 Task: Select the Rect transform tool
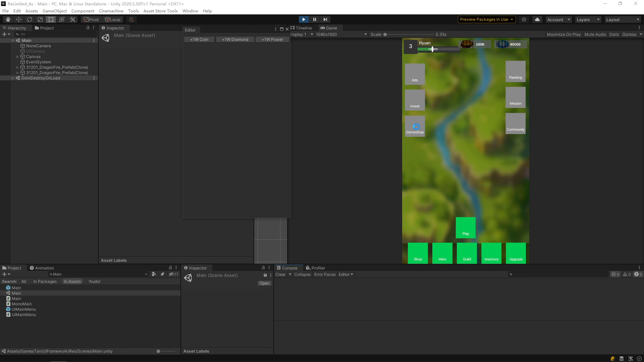coord(51,19)
